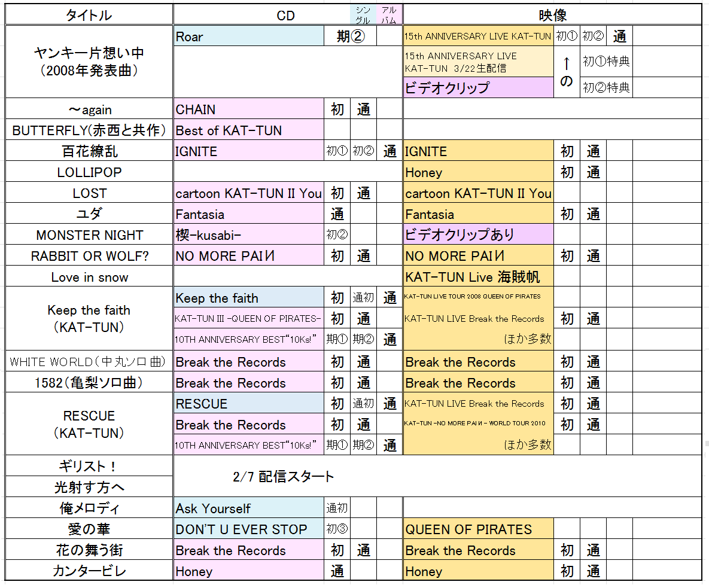Select the Roar CD cell

point(249,36)
